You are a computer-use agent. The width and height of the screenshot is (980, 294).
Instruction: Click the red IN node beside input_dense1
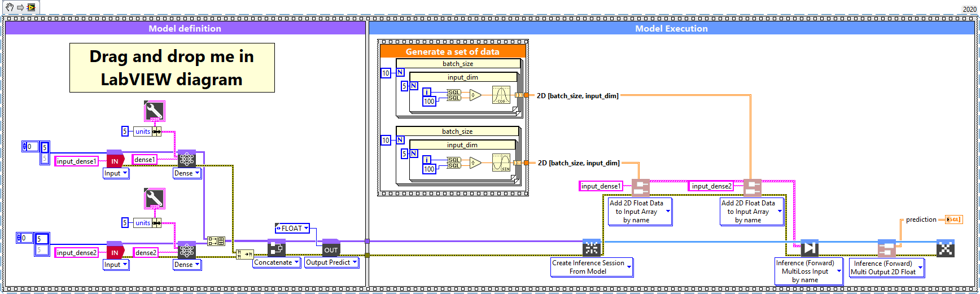click(x=115, y=160)
